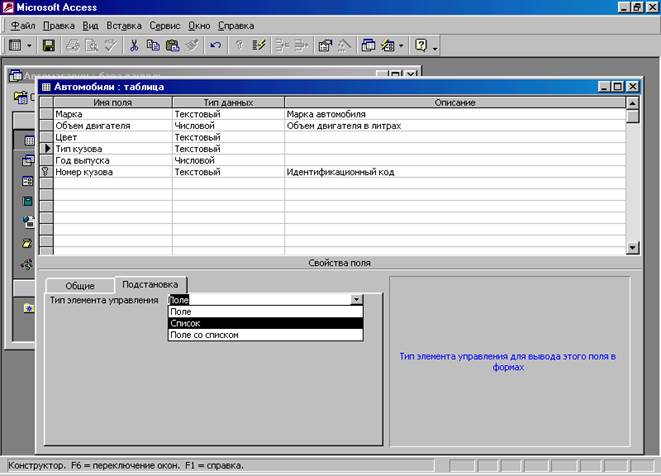
Task: Click the Undo arrow icon
Action: (214, 46)
